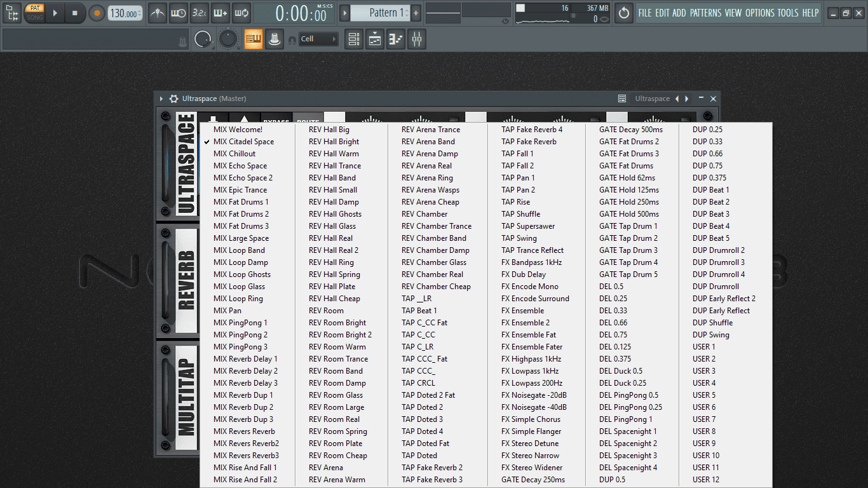
Task: Open the VIEW menu
Action: [733, 13]
